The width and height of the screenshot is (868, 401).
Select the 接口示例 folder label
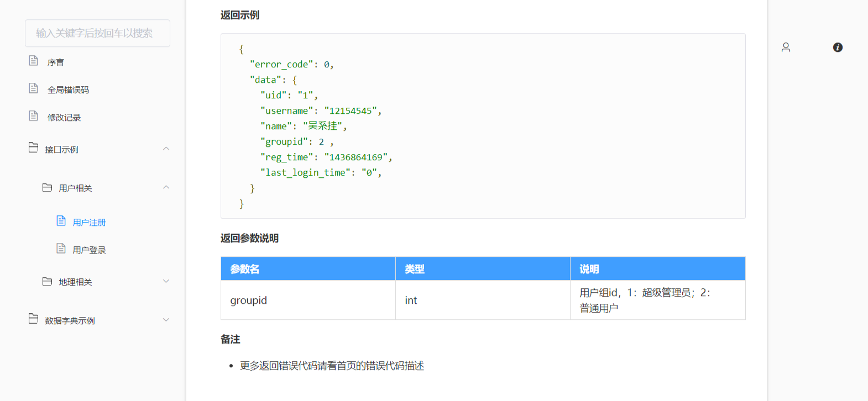point(61,150)
